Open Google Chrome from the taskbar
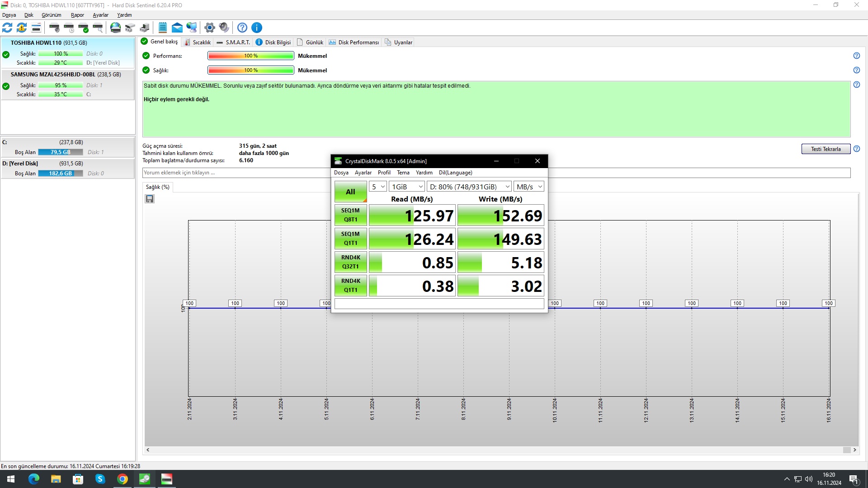This screenshot has width=868, height=488. 123,479
